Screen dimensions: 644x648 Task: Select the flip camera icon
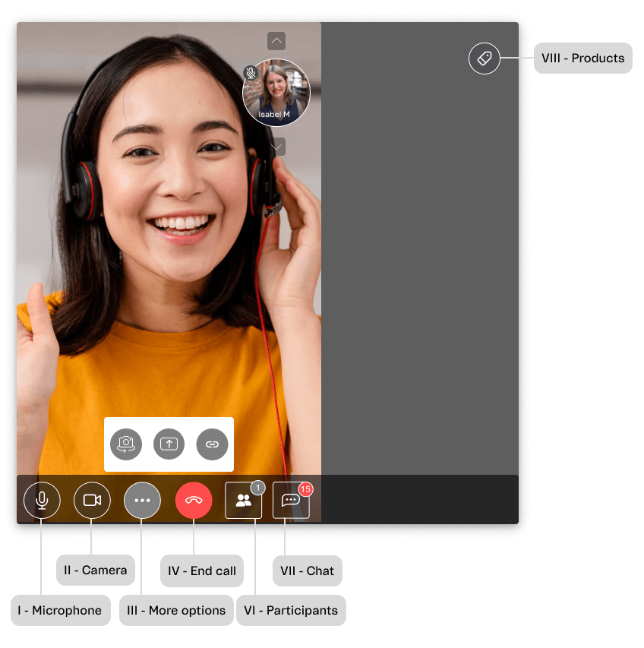tap(126, 444)
